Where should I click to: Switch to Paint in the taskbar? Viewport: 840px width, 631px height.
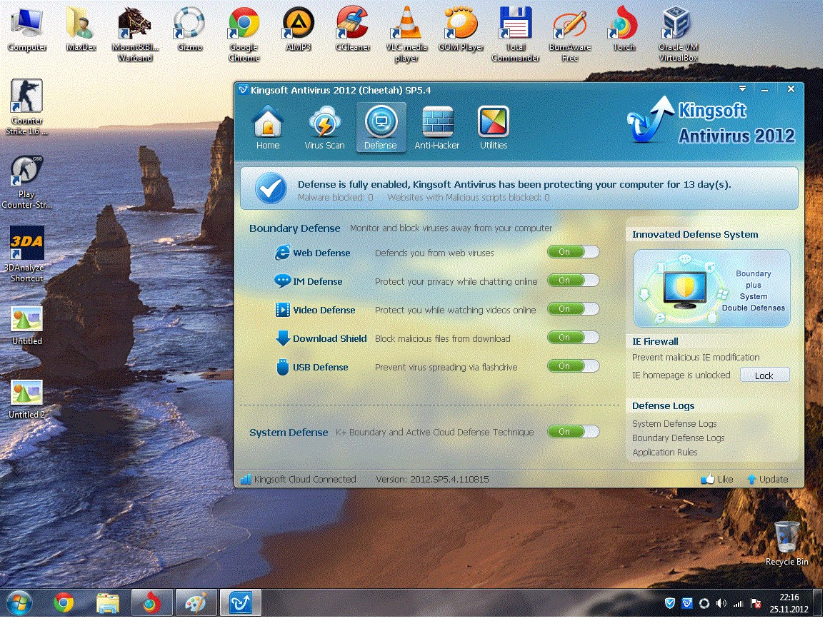196,603
